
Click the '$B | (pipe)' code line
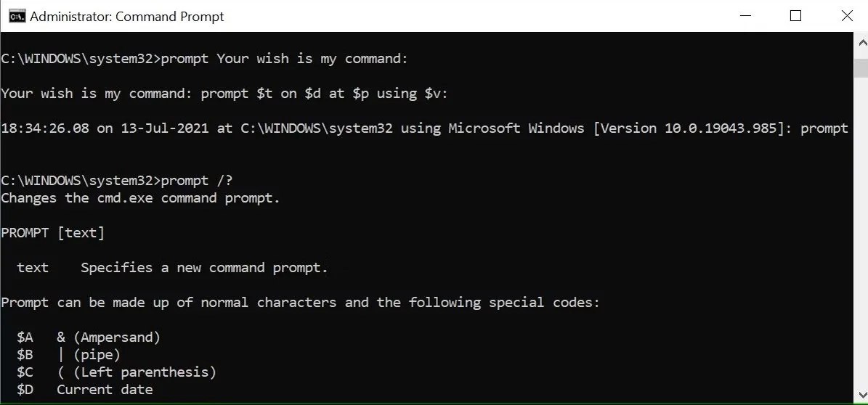(69, 355)
